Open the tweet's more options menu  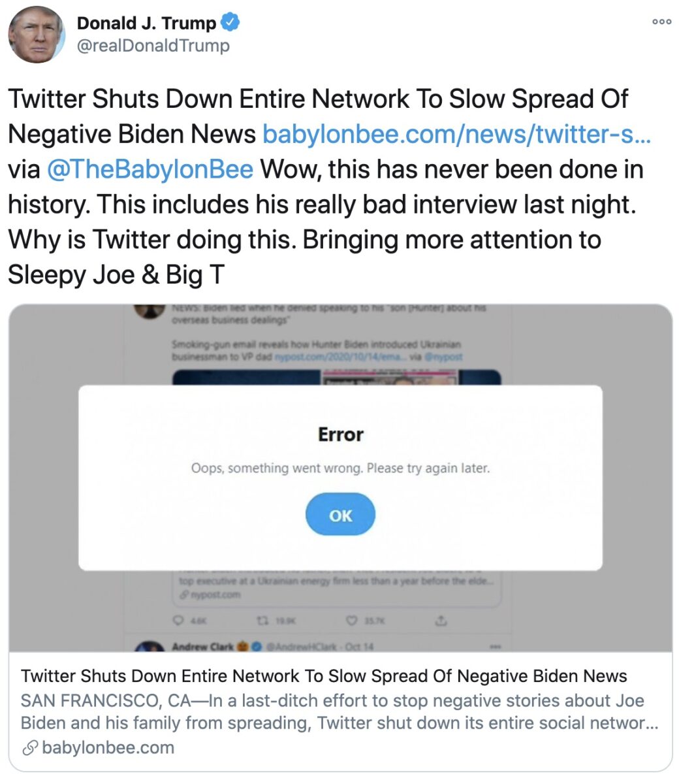(x=661, y=22)
